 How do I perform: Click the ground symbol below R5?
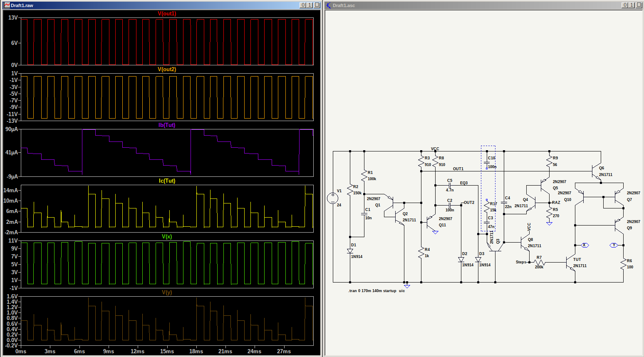pos(549,223)
